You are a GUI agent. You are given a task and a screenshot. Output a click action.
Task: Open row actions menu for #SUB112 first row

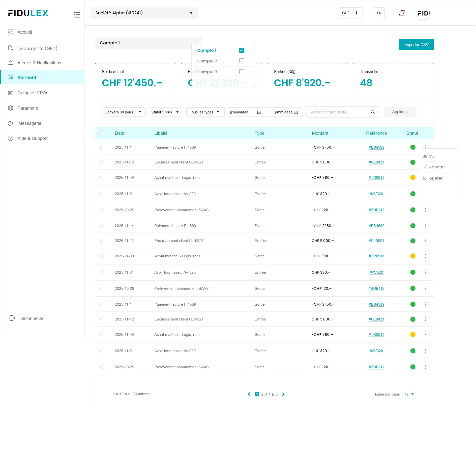click(425, 210)
